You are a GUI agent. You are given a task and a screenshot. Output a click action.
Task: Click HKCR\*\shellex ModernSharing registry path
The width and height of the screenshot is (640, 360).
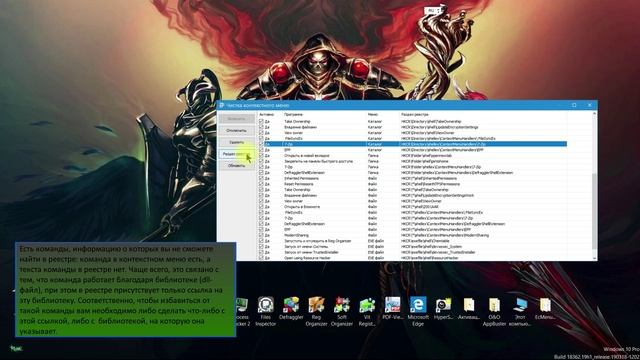coord(445,235)
